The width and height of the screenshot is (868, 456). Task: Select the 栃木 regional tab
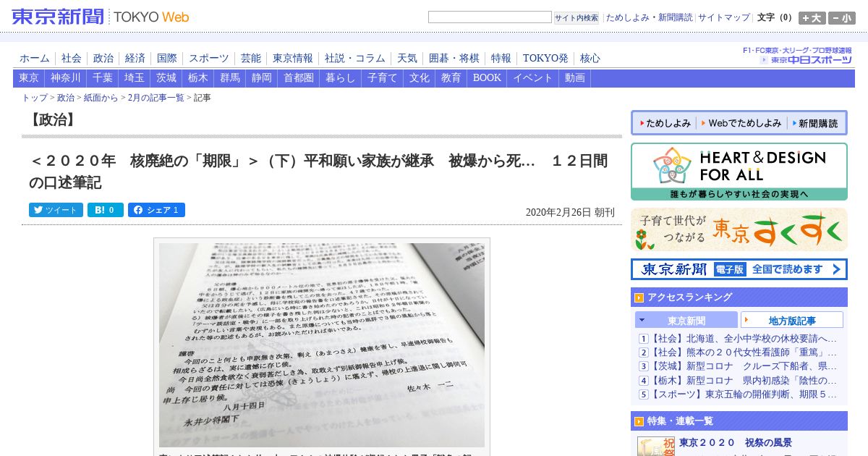coord(198,78)
